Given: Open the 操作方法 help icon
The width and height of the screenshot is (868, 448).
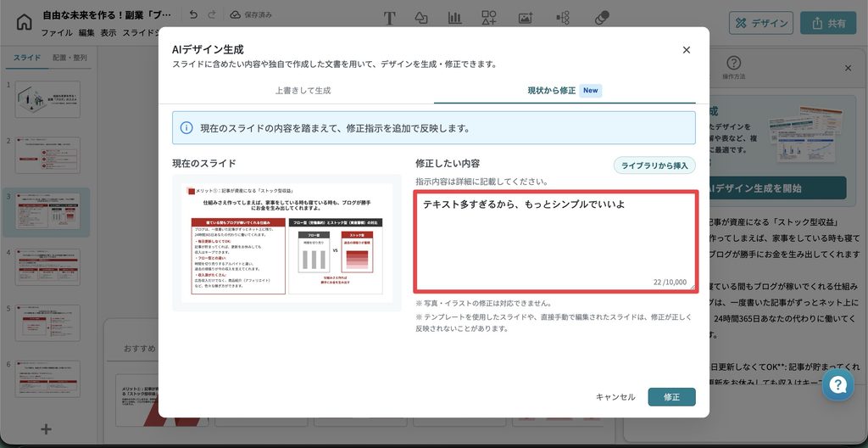Looking at the screenshot, I should pyautogui.click(x=733, y=68).
